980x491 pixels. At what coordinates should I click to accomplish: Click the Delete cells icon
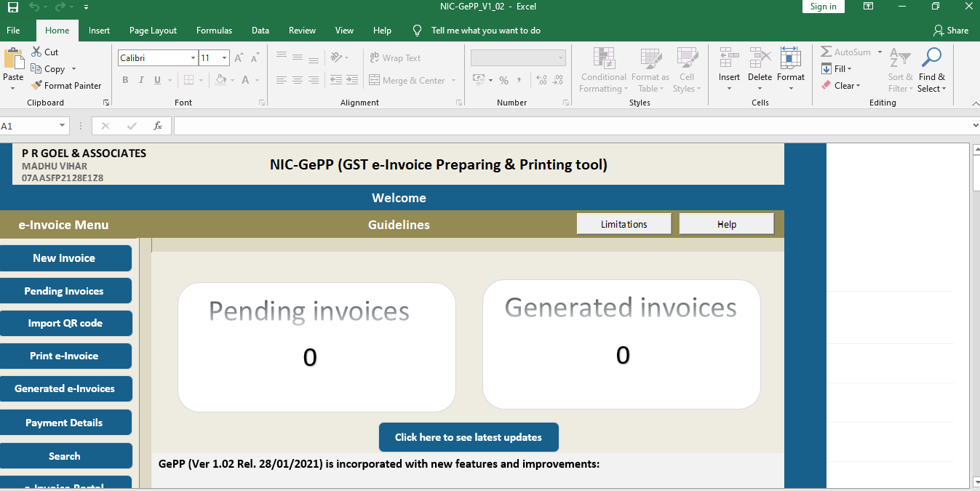pyautogui.click(x=760, y=58)
